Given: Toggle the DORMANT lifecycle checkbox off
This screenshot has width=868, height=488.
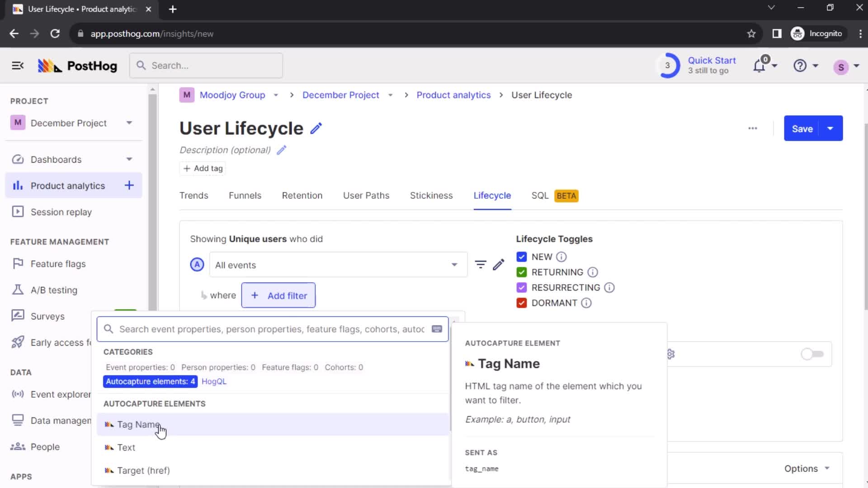Looking at the screenshot, I should point(521,303).
